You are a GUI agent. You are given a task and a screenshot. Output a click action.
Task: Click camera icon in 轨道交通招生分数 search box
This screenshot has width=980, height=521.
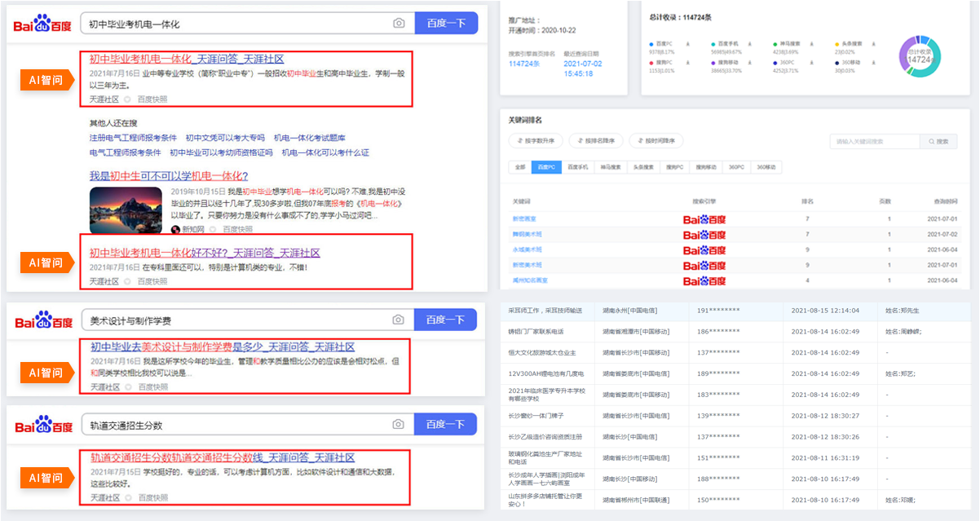pyautogui.click(x=398, y=424)
